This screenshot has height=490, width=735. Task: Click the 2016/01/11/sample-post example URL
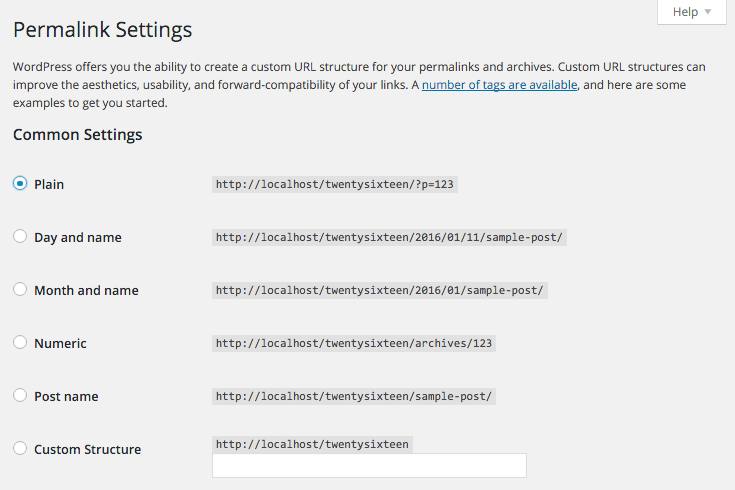(x=389, y=237)
